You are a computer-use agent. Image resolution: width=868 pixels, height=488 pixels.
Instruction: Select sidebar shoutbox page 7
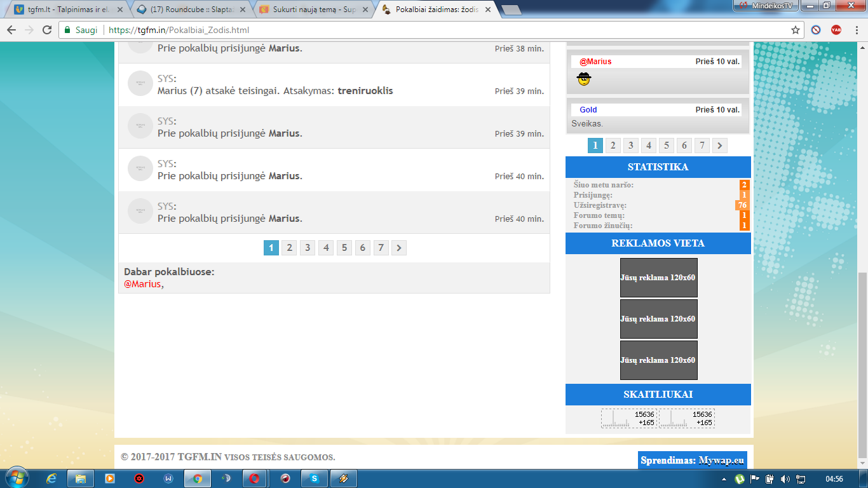point(702,146)
